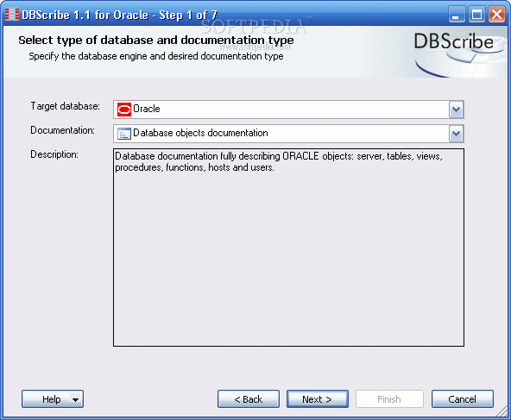Select the Database objects documentation field
This screenshot has height=420, width=511.
pyautogui.click(x=288, y=134)
